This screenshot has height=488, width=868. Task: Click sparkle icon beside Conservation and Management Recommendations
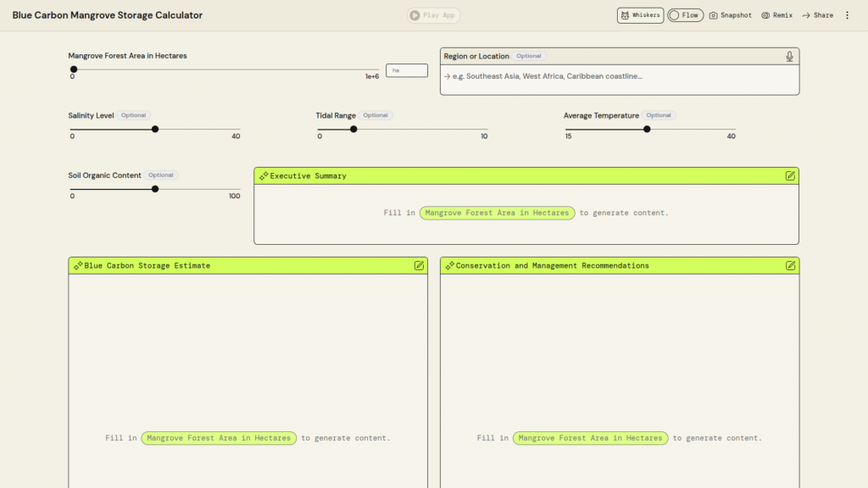click(x=449, y=265)
